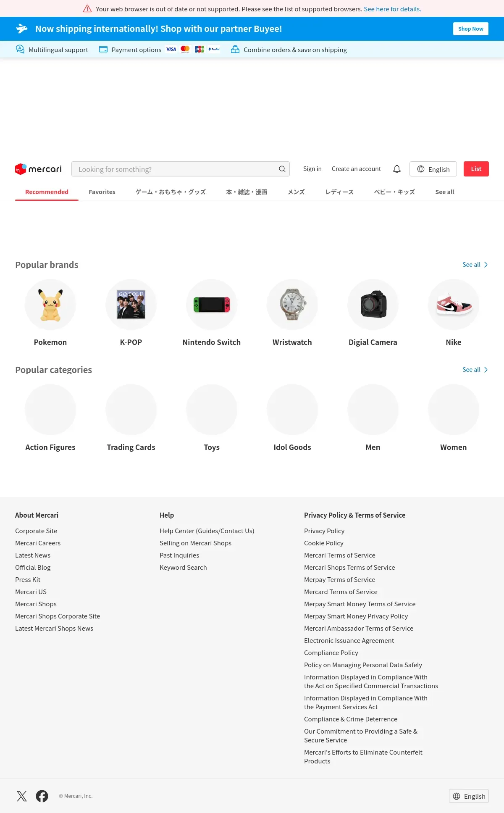
Task: Open the Privacy Policy link
Action: (x=324, y=531)
